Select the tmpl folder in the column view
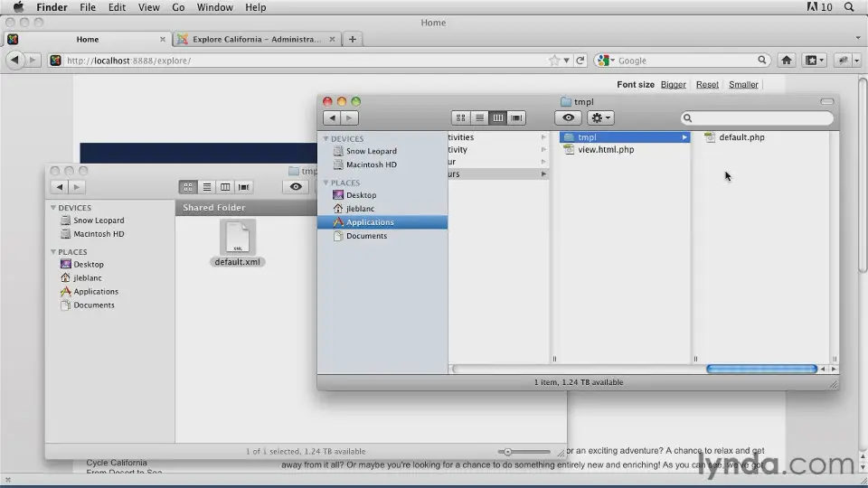The height and width of the screenshot is (488, 868). coord(624,137)
